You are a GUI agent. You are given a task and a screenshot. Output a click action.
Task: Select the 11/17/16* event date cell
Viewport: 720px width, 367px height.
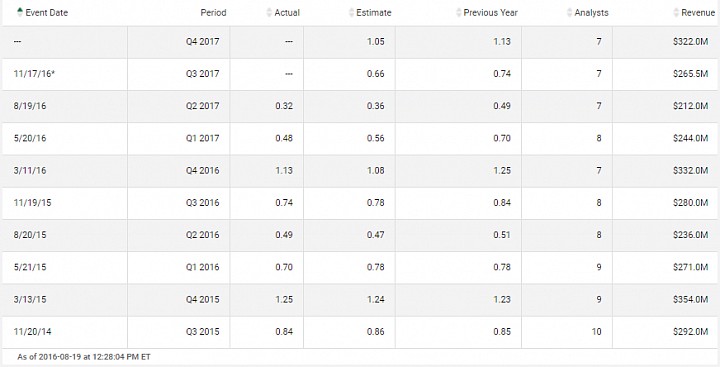[x=34, y=73]
